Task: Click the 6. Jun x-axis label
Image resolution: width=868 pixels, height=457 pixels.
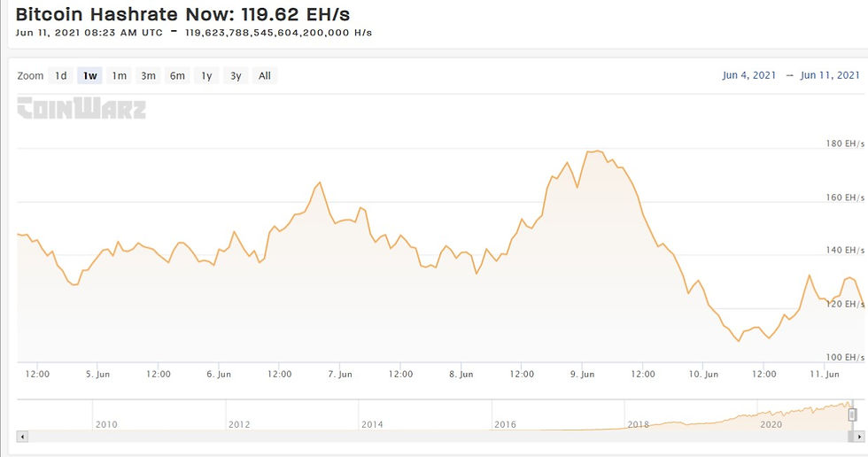Action: click(x=219, y=374)
